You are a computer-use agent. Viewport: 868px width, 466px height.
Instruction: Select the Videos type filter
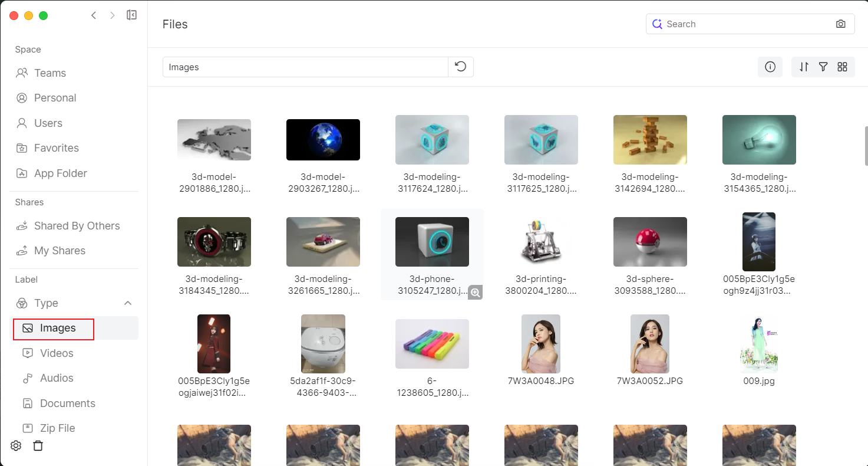click(57, 353)
